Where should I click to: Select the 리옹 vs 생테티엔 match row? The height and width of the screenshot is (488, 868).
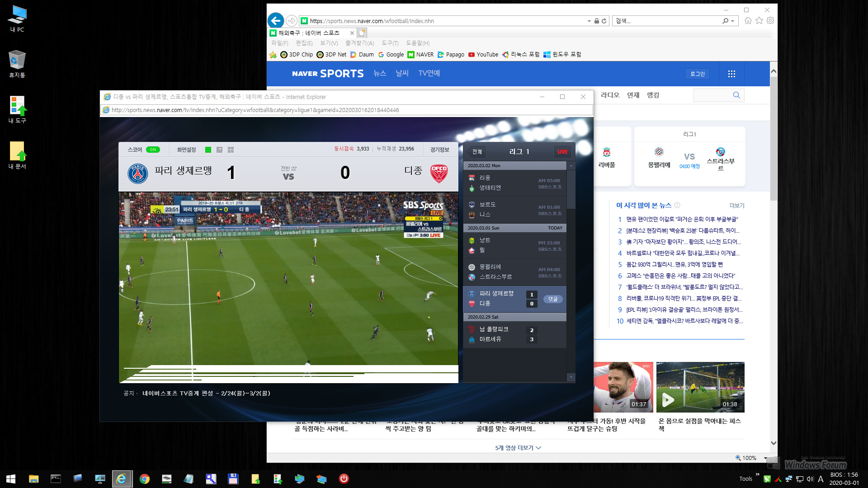point(515,183)
